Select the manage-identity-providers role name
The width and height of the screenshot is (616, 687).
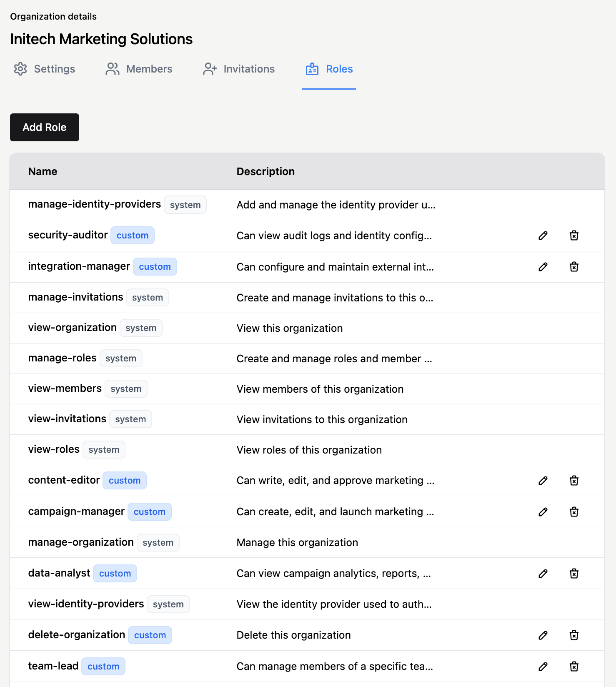[x=94, y=204]
